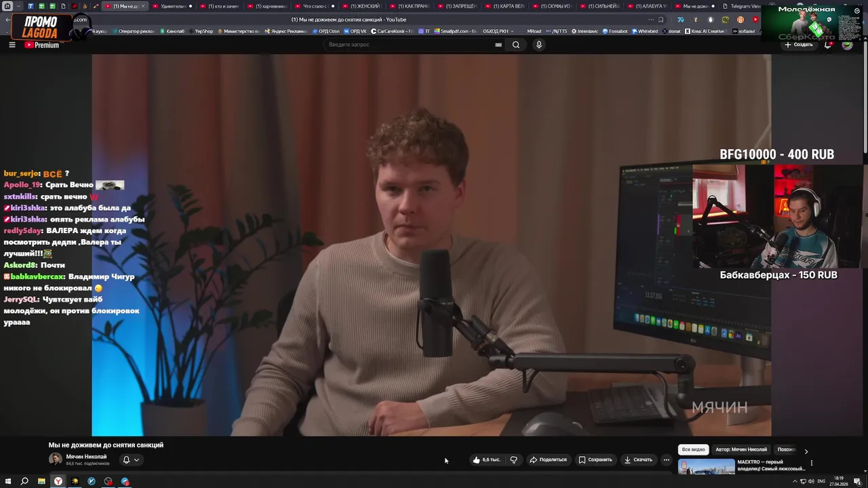Open the 'Smallpdf.com' bookmark

click(455, 31)
